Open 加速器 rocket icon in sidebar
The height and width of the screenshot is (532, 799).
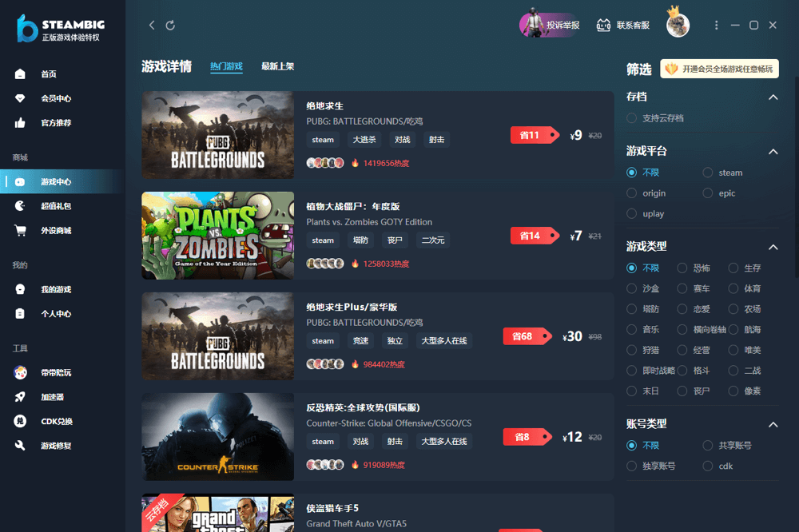21,397
